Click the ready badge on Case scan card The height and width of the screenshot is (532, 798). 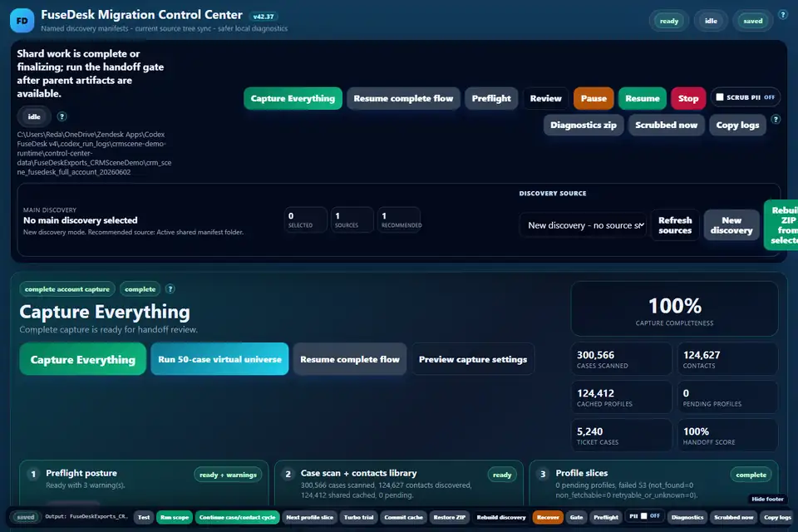(502, 475)
